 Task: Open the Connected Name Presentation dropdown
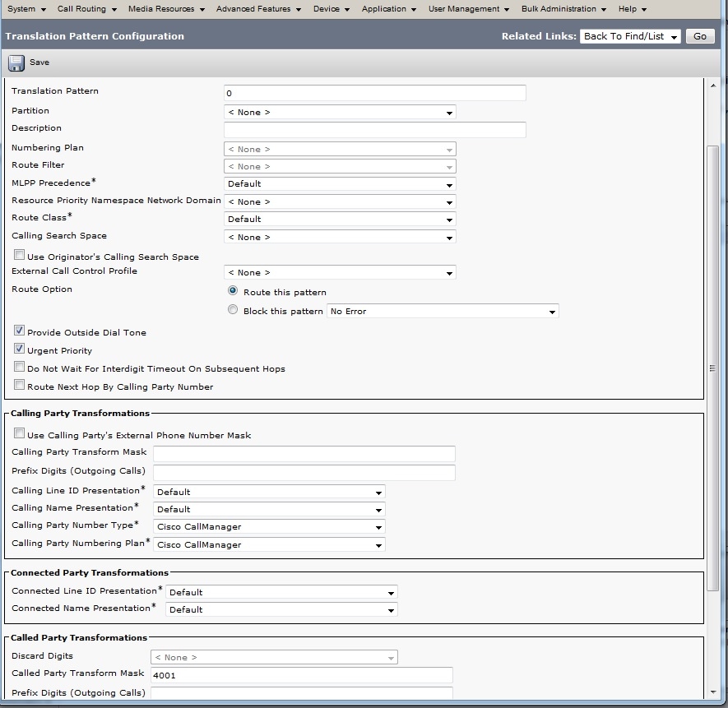tap(281, 609)
